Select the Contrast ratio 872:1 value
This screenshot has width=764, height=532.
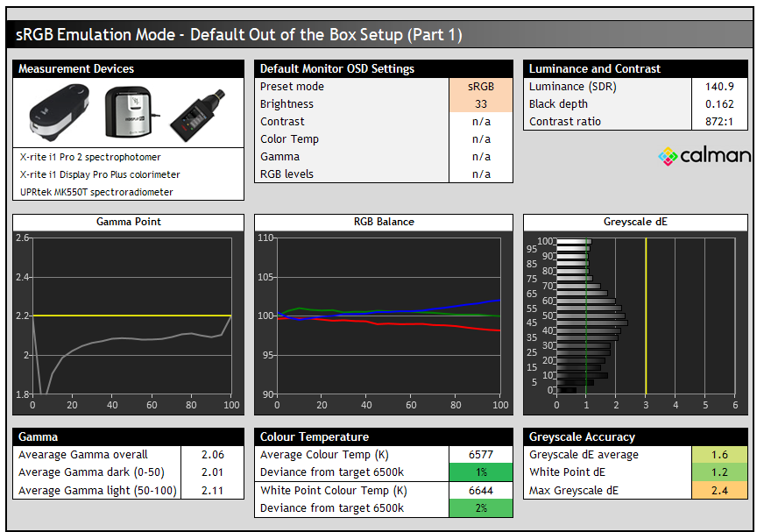[x=719, y=122]
